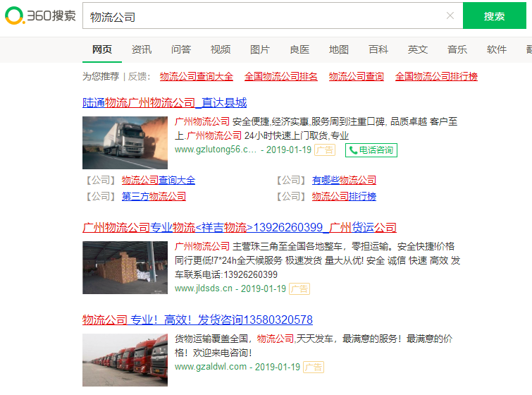This screenshot has width=532, height=395.
Task: Click the red trucks row thumbnail
Action: [x=125, y=360]
